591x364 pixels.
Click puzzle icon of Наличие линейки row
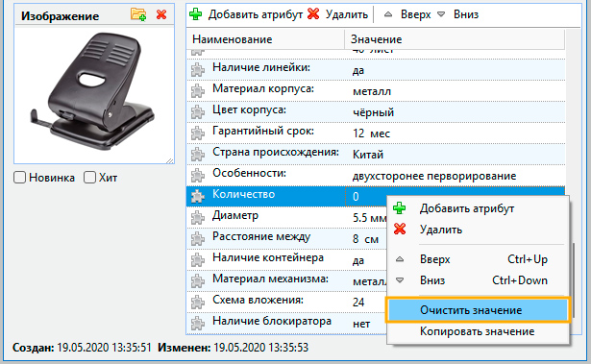198,70
